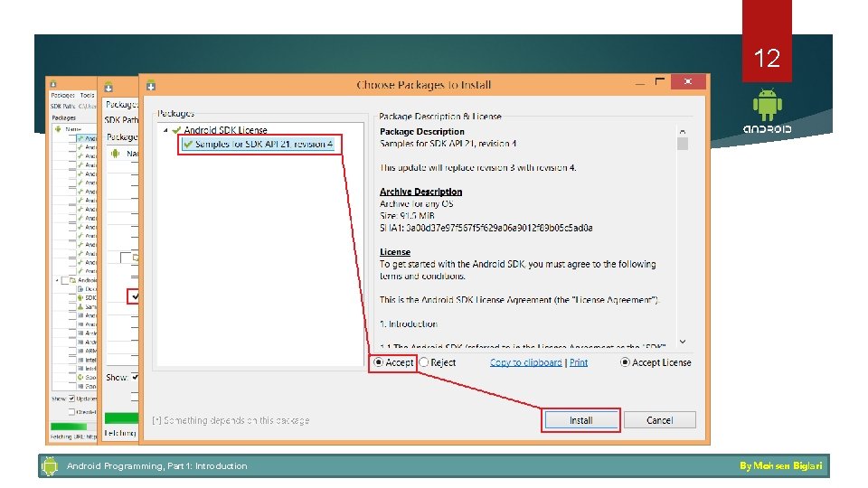Screen dimensions: 868x488
Task: Click the 'Size: 91.5 MiB' text
Action: click(x=407, y=216)
